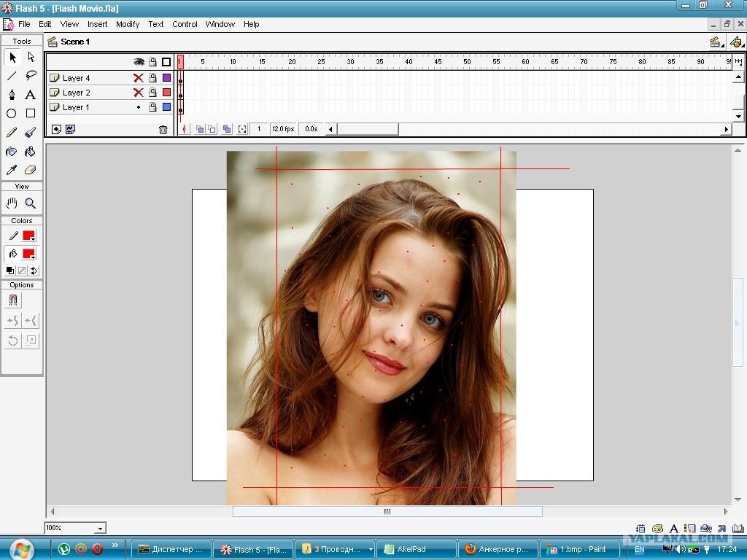Select Layer 2 in the timeline

point(76,93)
